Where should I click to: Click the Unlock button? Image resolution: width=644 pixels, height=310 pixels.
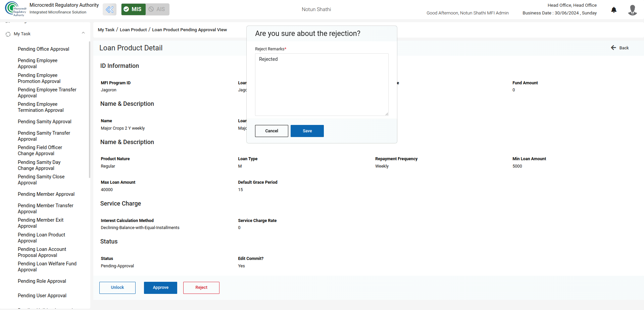click(x=117, y=287)
